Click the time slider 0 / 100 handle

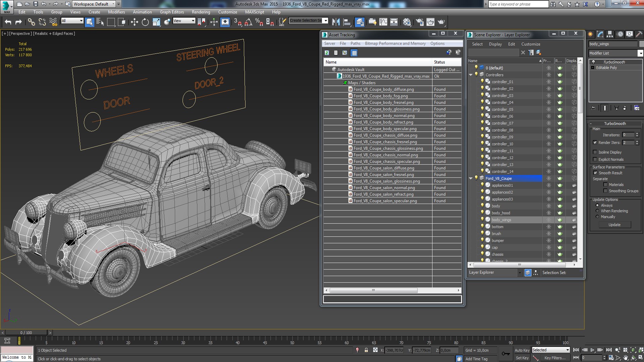(x=26, y=333)
